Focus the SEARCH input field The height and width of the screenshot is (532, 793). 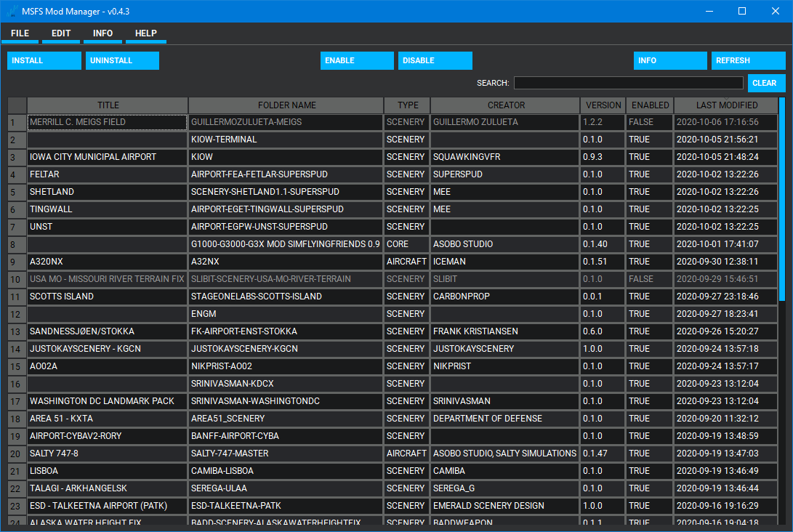pos(629,83)
